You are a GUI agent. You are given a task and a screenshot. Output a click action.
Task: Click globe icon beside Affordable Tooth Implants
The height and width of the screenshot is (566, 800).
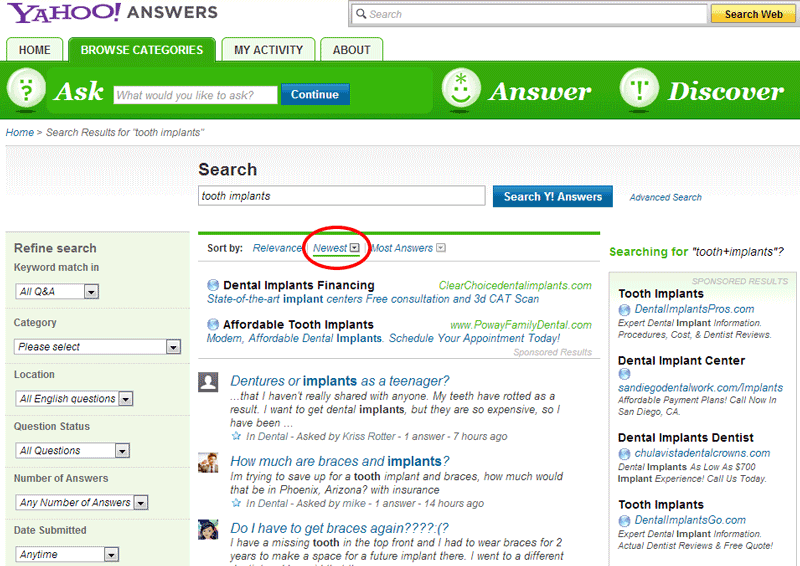pos(213,325)
